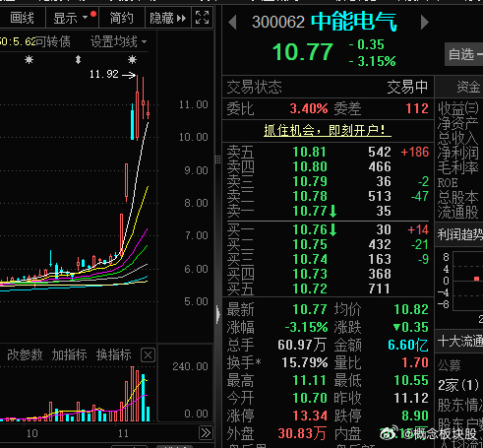Click 加指标 to add indicator
This screenshot has width=483, height=448.
click(x=69, y=354)
